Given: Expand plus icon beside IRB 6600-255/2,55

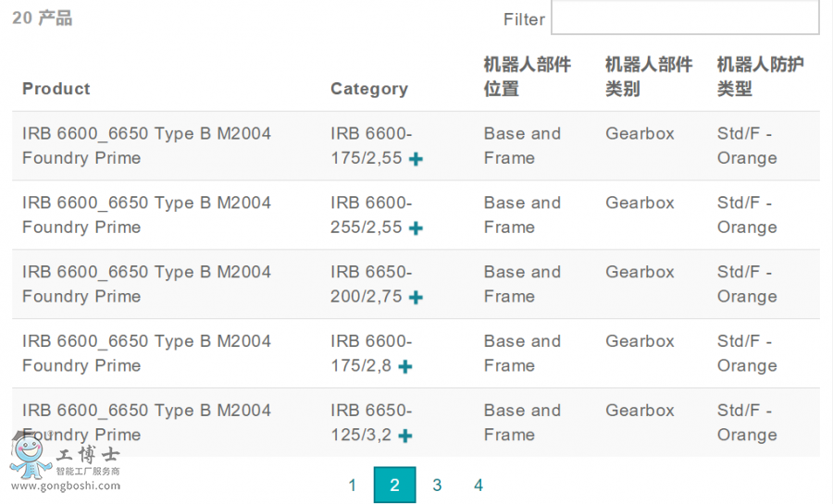Looking at the screenshot, I should 416,228.
